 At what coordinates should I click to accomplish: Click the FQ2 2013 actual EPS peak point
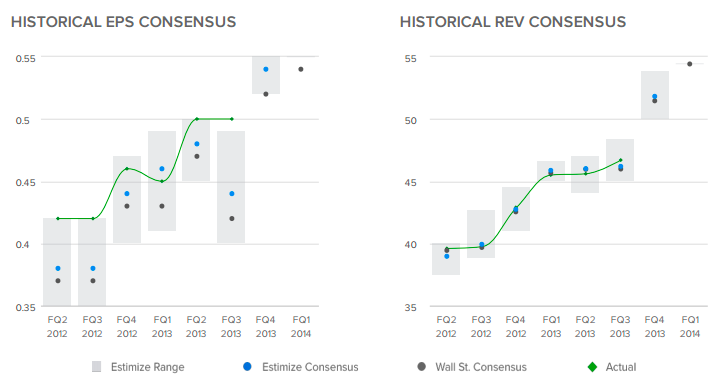click(197, 119)
